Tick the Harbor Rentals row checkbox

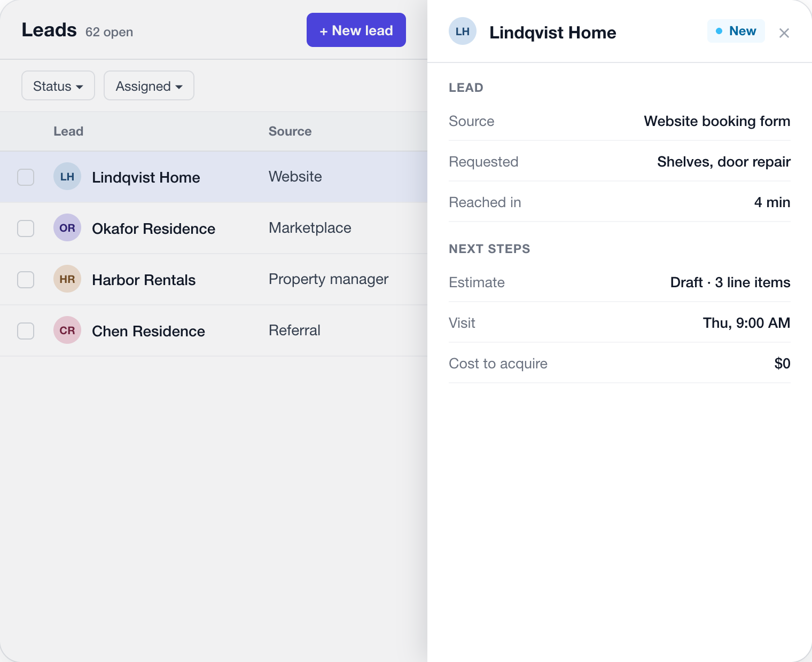pyautogui.click(x=26, y=280)
